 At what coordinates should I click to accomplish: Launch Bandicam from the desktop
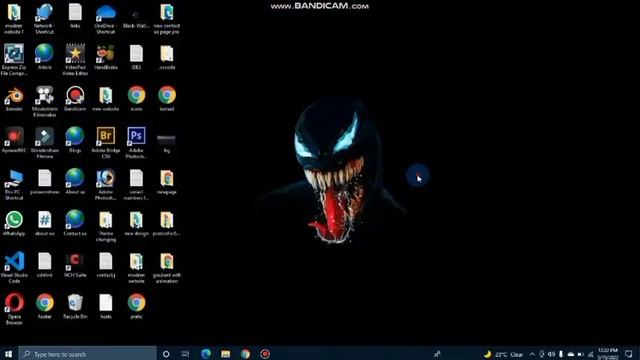coord(75,99)
